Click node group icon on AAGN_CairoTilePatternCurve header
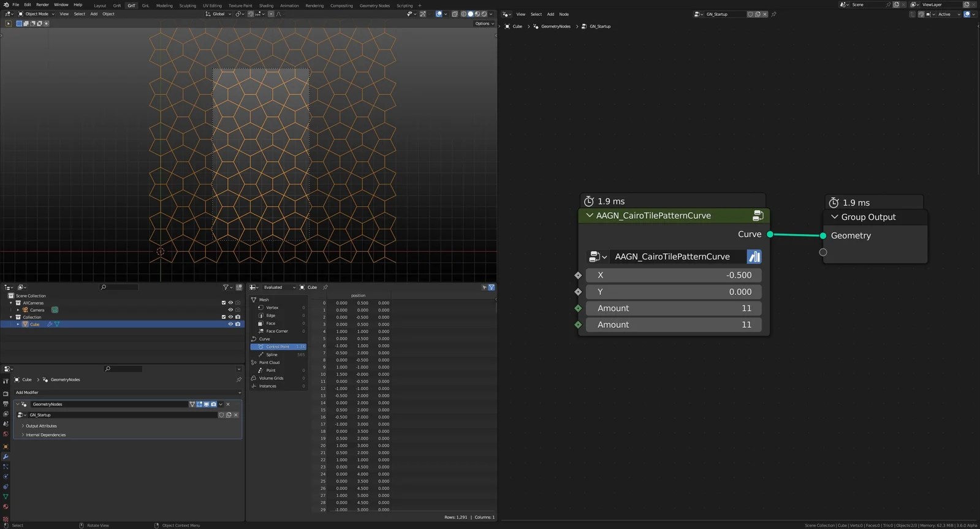The height and width of the screenshot is (529, 980). coord(758,216)
